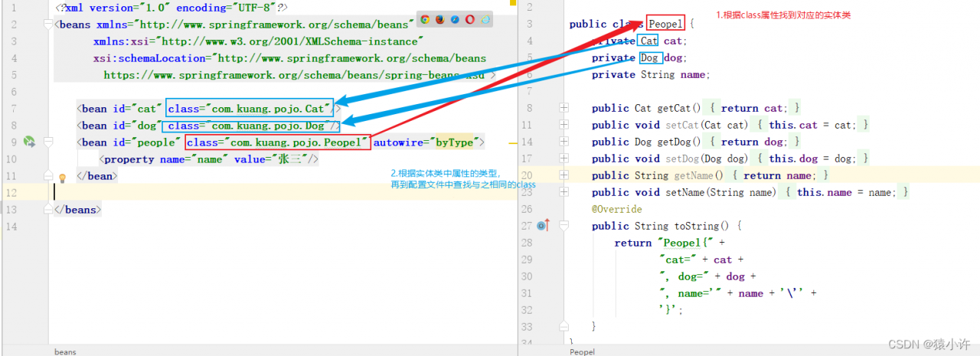
Task: Expand the folded getDog() method
Action: 564,142
